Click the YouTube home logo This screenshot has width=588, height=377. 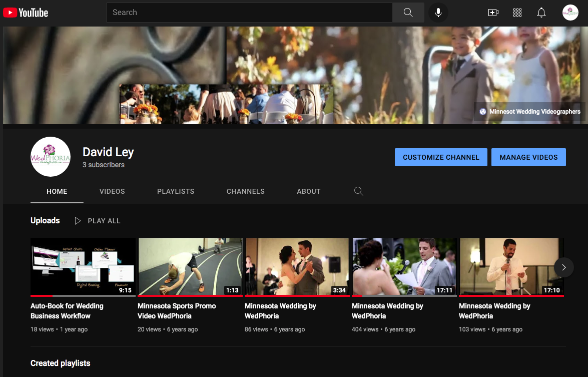coord(26,13)
